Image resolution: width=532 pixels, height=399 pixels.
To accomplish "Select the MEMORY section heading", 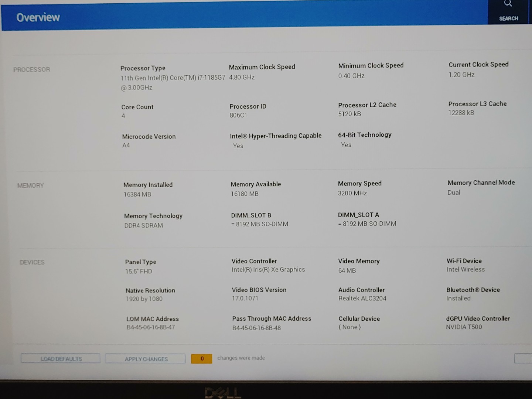I will coord(30,185).
